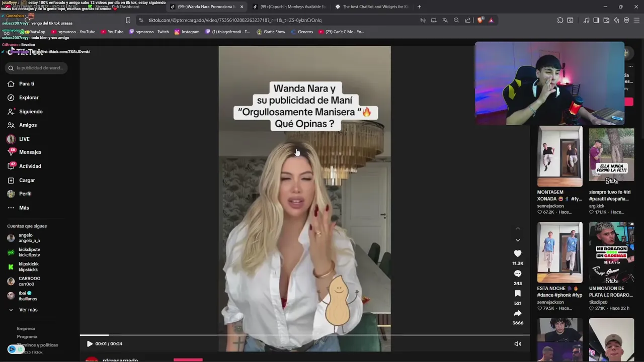644x362 pixels.
Task: Open the ESTA NOCHE dance video thumbnail
Action: click(x=559, y=252)
